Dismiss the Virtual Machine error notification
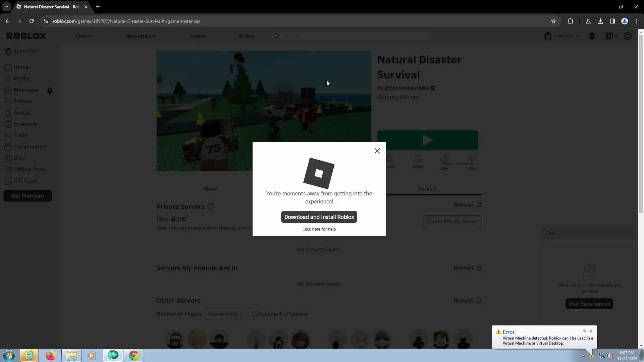Image resolution: width=644 pixels, height=362 pixels. [591, 331]
